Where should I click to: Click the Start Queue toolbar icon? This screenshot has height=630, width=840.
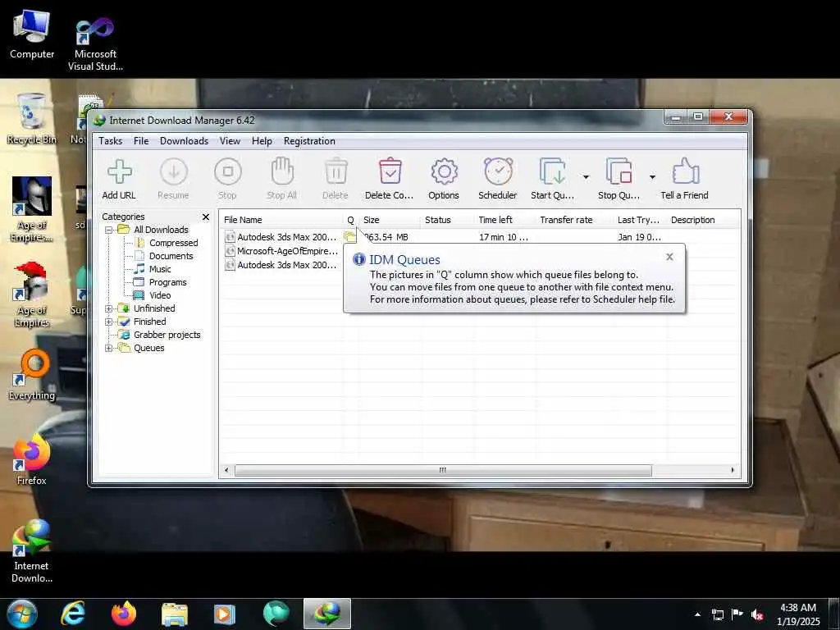[x=552, y=172]
